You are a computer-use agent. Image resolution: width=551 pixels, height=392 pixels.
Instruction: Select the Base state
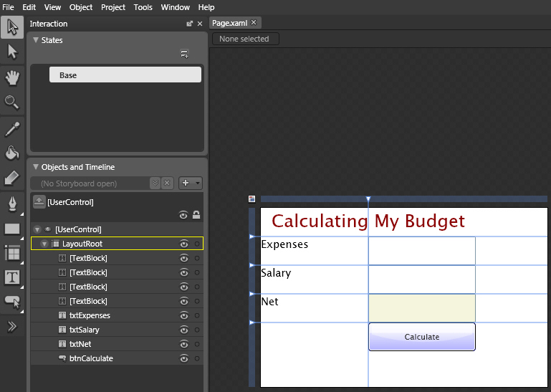click(x=125, y=75)
